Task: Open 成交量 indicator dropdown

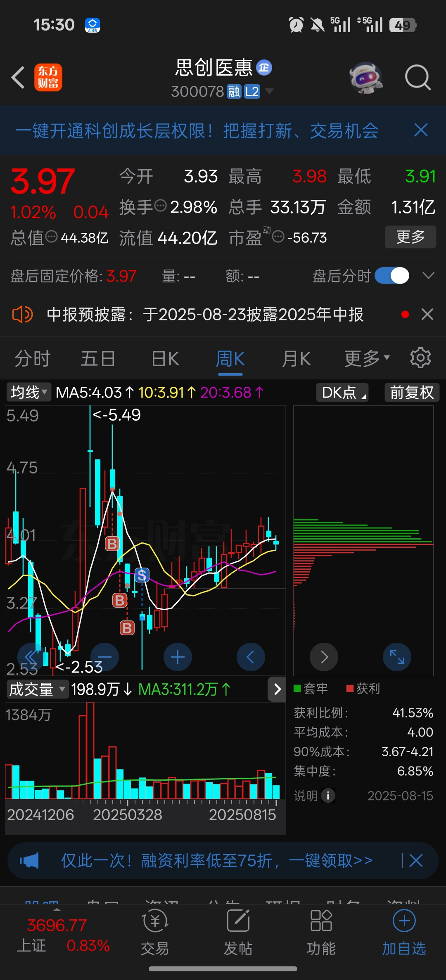Action: 38,689
